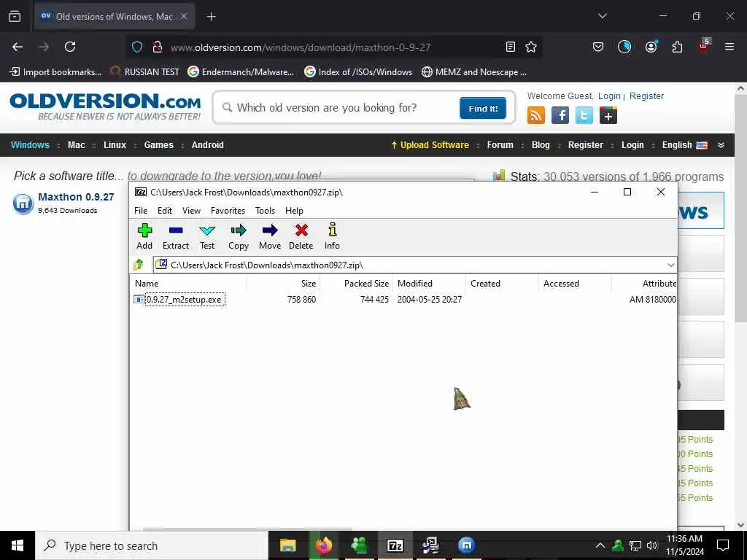Viewport: 747px width, 560px height.
Task: Click the Move toolbar icon
Action: pos(270,237)
